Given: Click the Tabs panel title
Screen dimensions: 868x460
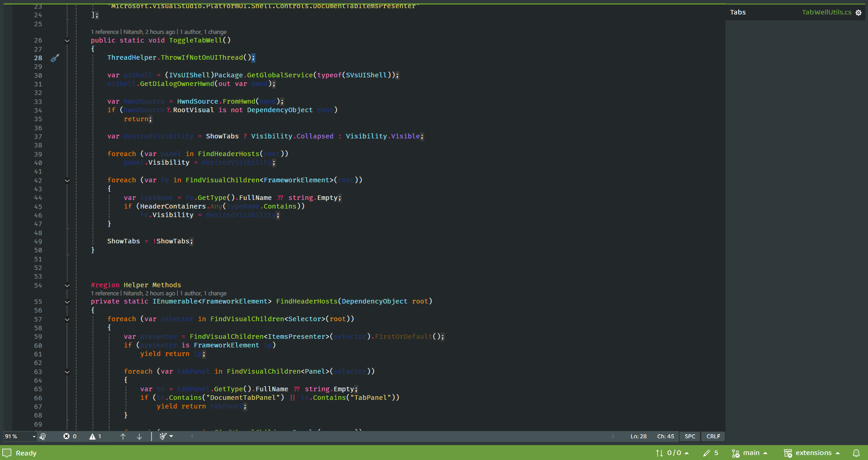Looking at the screenshot, I should point(738,12).
